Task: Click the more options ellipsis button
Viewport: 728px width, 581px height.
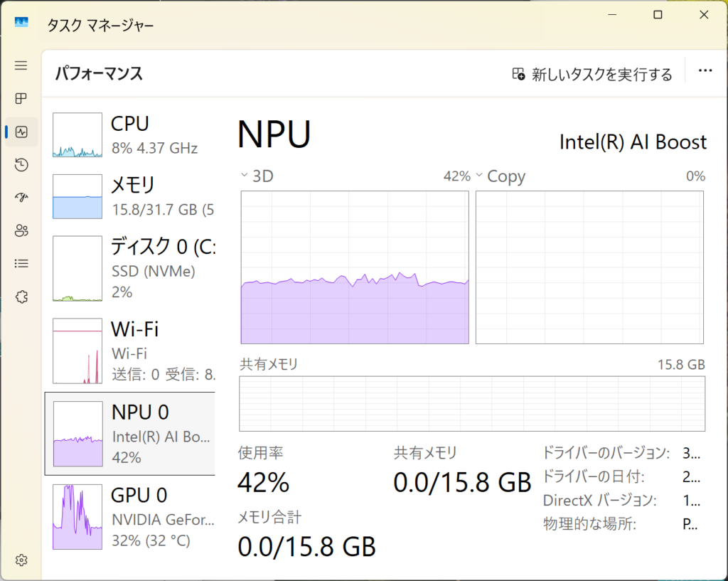Action: pyautogui.click(x=705, y=71)
